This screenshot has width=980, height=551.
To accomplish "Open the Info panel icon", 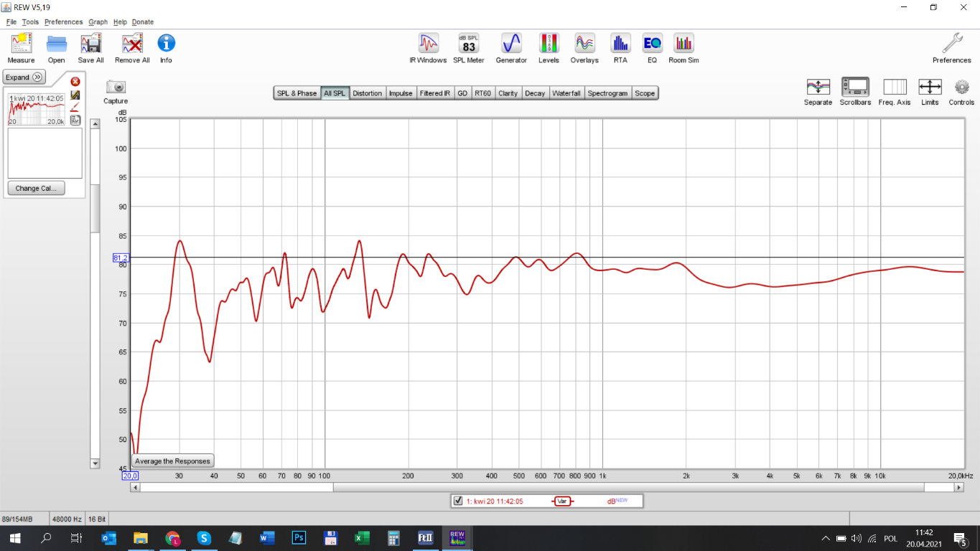I will coord(166,43).
